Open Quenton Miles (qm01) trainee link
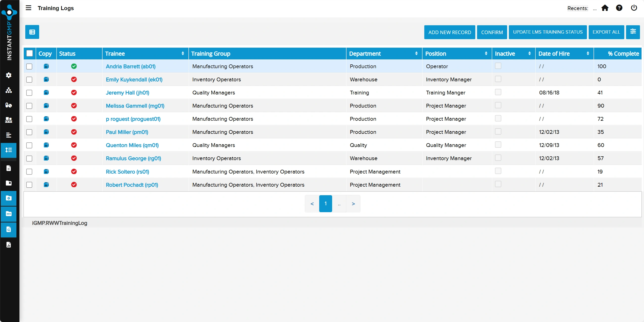Screen dimensions: 644x322 click(x=132, y=145)
